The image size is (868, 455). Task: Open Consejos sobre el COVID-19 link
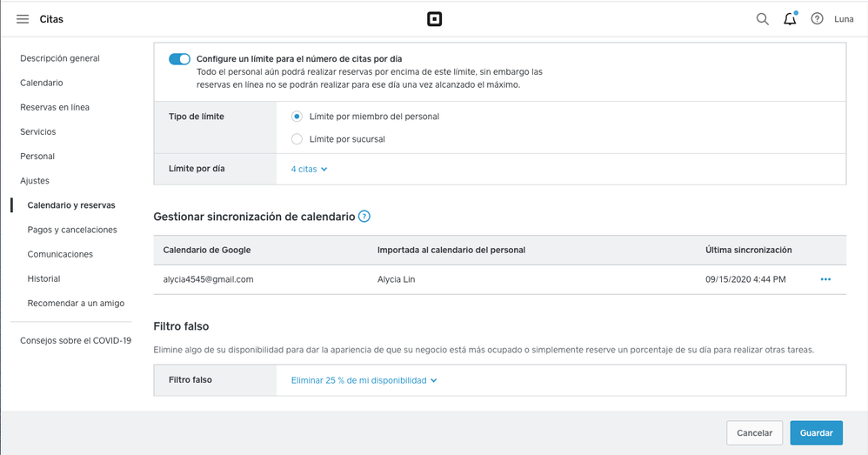tap(76, 340)
